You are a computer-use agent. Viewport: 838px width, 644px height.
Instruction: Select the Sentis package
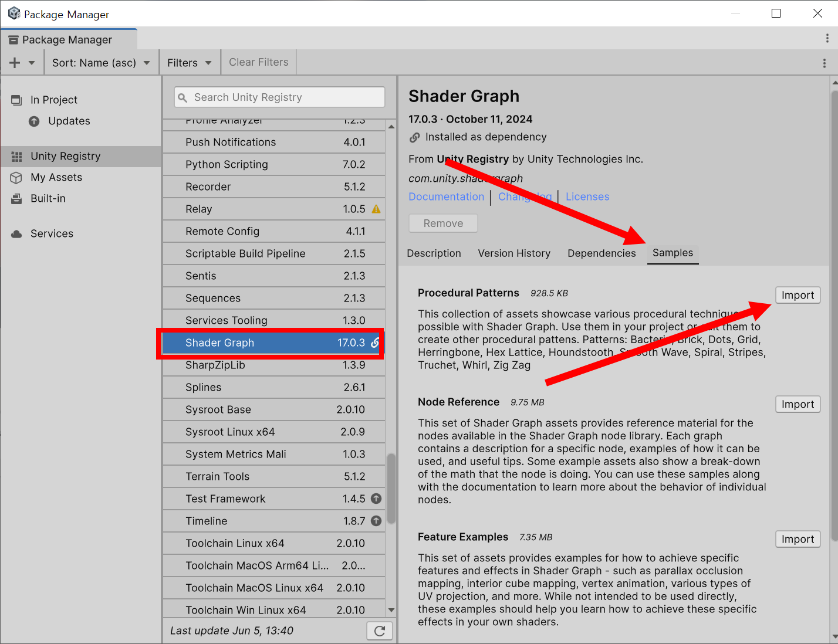[273, 276]
